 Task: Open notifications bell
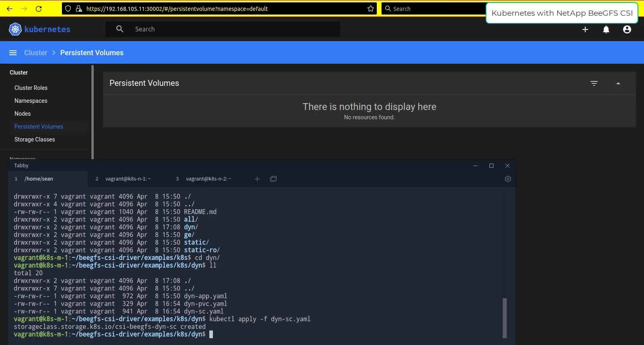pyautogui.click(x=606, y=29)
